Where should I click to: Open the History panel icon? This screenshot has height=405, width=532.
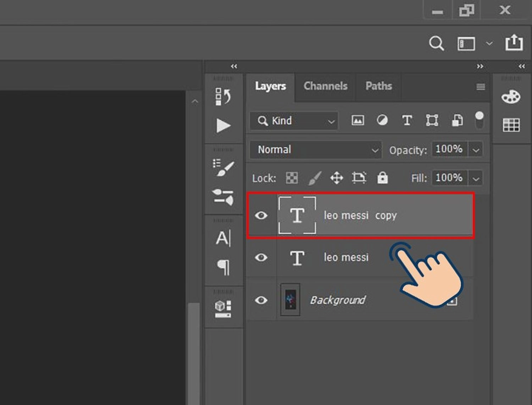tap(223, 97)
